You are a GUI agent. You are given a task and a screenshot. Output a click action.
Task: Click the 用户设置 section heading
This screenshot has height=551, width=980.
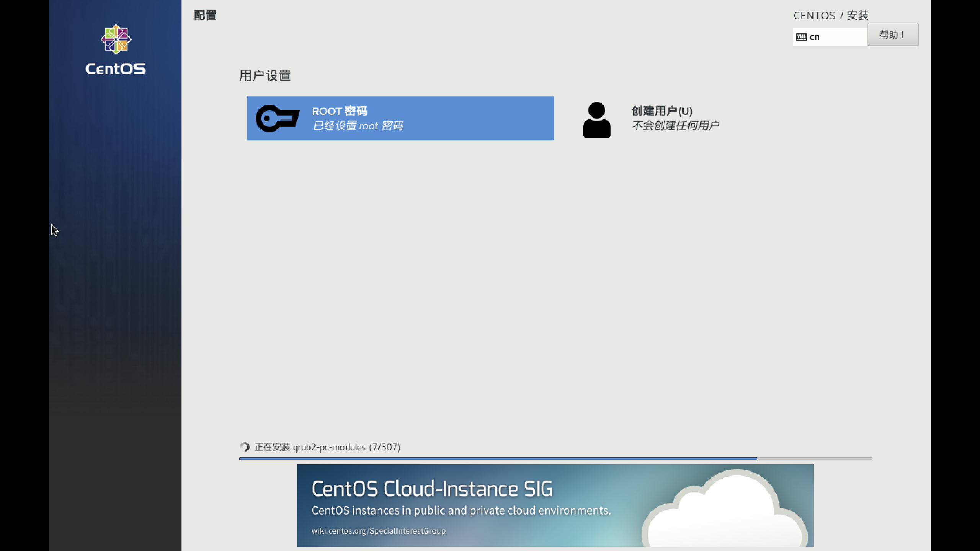tap(265, 75)
